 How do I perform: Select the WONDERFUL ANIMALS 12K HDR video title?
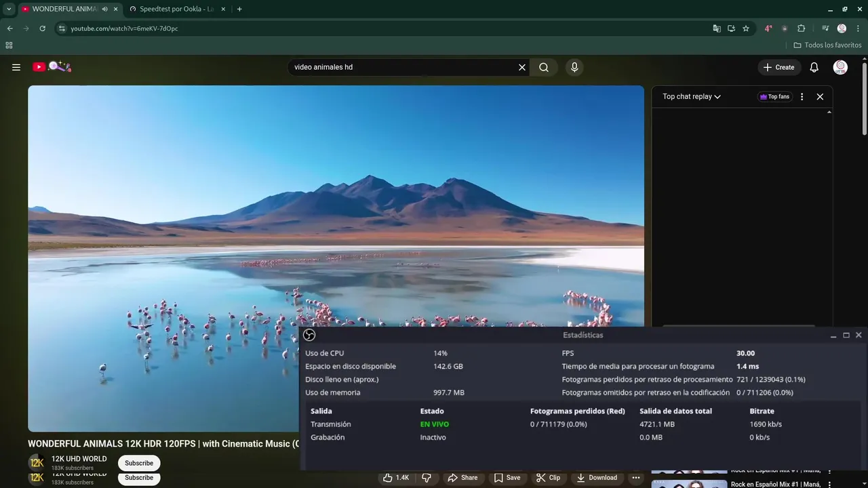[x=163, y=444]
